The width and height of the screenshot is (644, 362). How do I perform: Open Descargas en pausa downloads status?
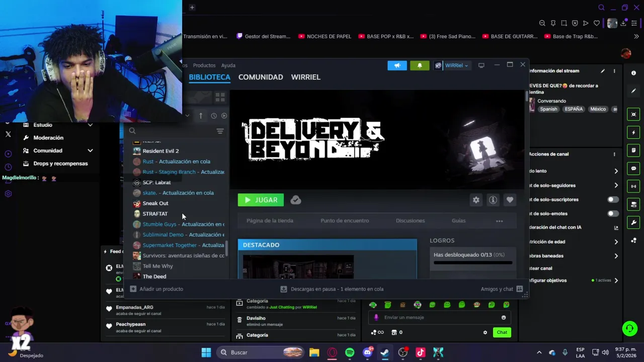click(x=332, y=289)
